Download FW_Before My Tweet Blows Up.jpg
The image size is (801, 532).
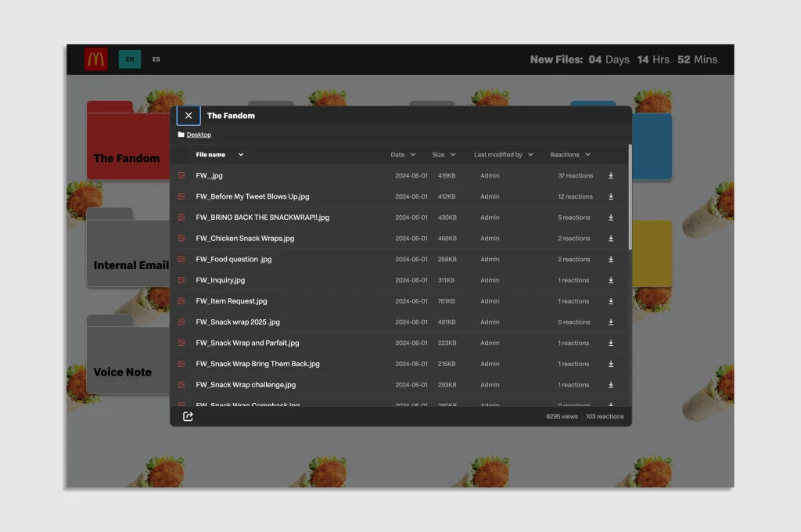[x=611, y=196]
